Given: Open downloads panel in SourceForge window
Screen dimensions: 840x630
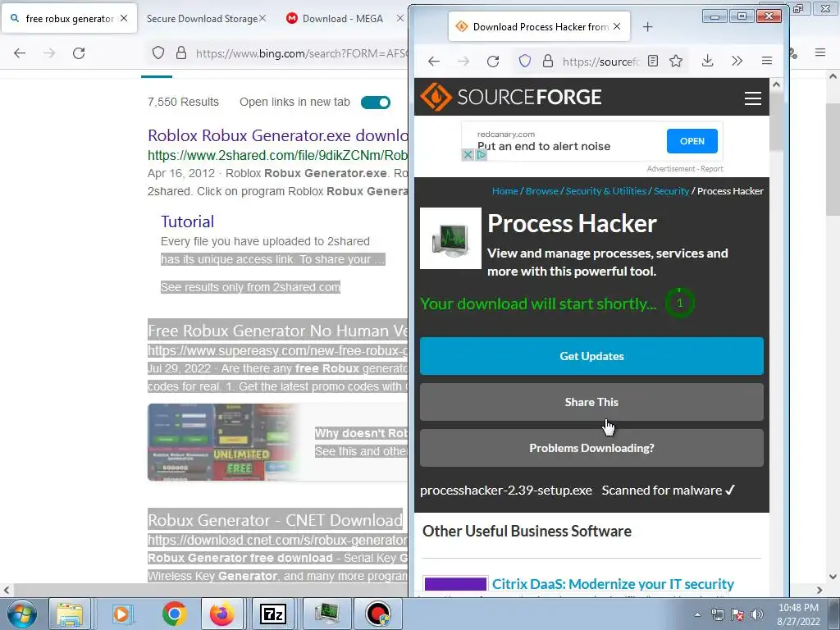Looking at the screenshot, I should pyautogui.click(x=707, y=61).
